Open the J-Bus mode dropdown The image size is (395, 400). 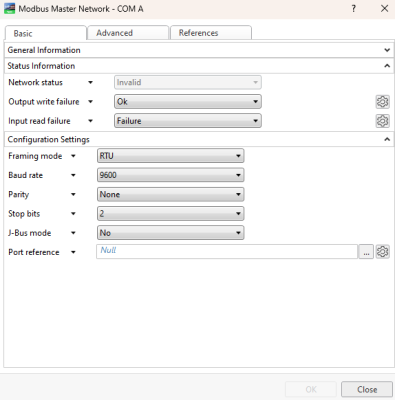click(x=170, y=233)
